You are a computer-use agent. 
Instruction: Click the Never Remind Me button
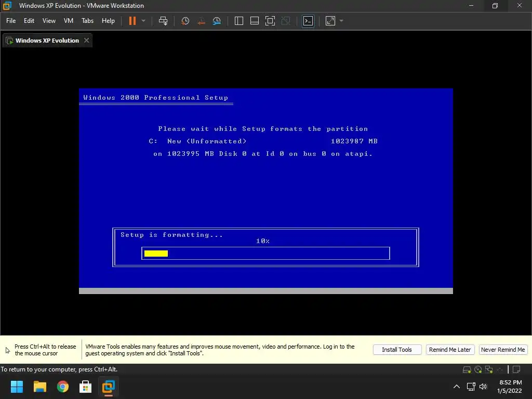pyautogui.click(x=503, y=350)
